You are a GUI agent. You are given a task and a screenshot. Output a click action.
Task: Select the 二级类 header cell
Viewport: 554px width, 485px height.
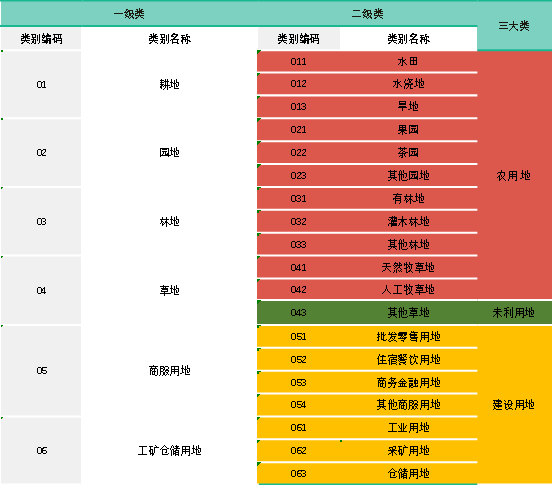point(367,14)
